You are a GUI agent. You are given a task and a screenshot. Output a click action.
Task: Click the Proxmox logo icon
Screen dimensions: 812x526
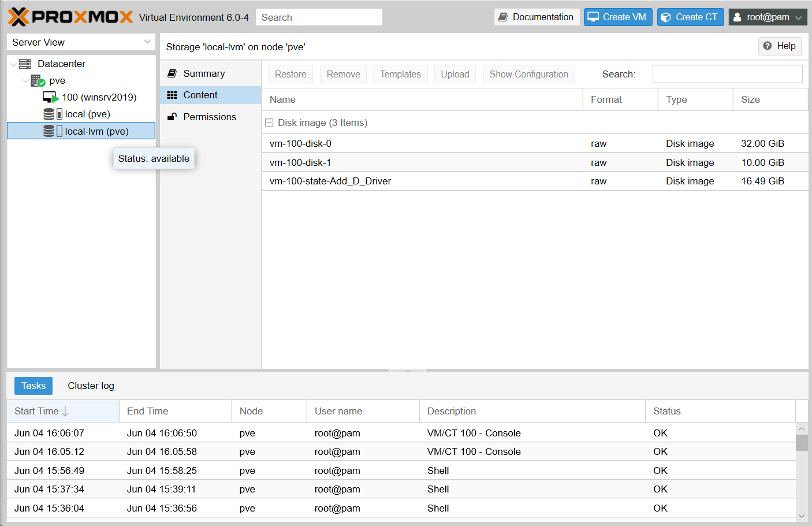point(18,17)
